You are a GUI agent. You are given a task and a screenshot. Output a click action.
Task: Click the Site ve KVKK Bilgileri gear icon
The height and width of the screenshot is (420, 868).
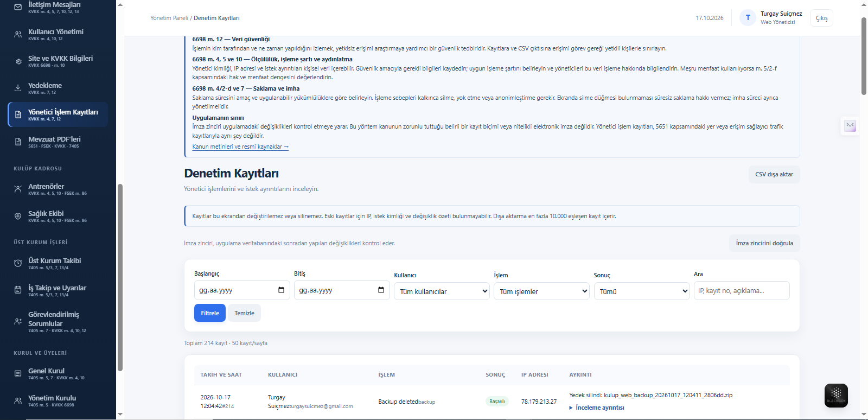[x=18, y=61]
